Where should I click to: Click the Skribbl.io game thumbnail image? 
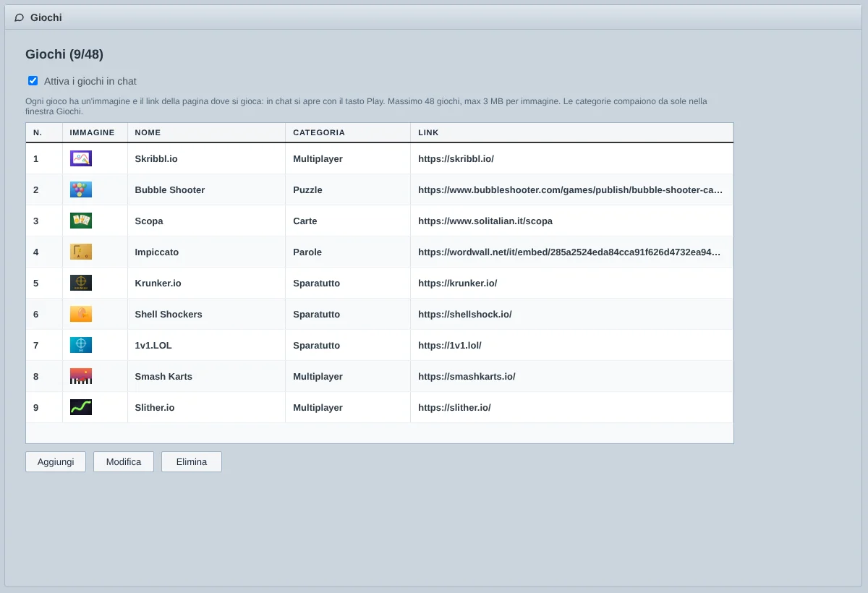(81, 158)
